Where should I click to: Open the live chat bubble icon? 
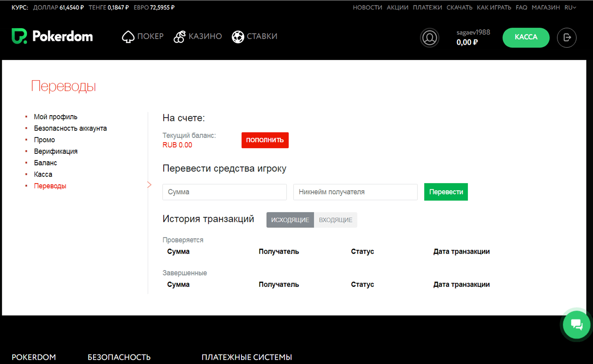coord(577,325)
